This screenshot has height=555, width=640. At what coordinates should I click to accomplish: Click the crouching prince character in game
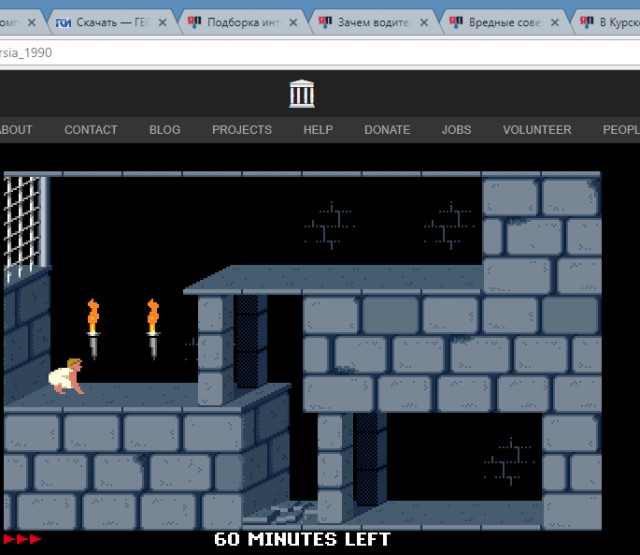click(66, 376)
